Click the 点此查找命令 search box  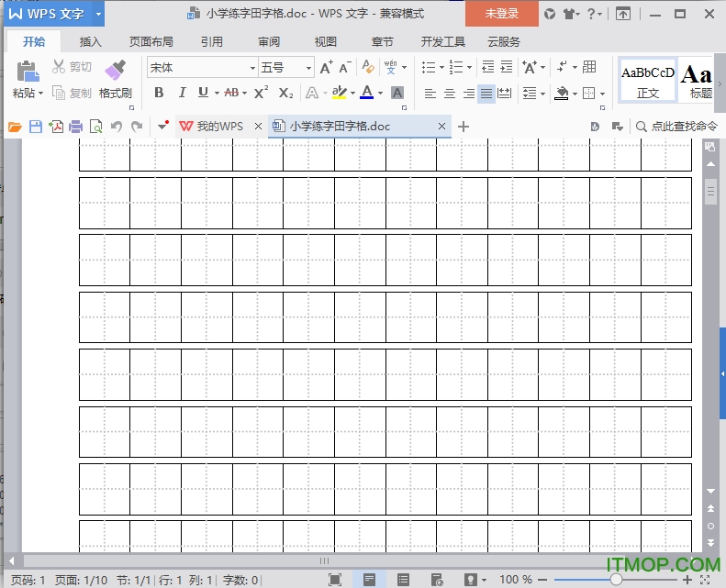point(676,127)
